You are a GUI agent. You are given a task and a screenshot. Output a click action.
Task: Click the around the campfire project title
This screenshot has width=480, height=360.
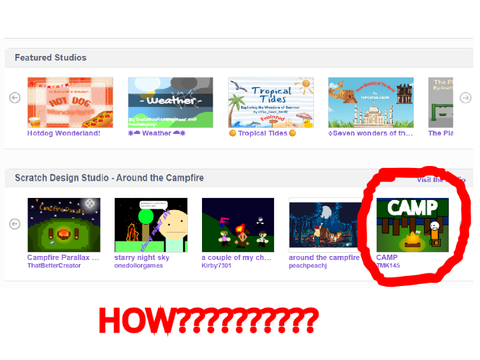(x=324, y=257)
